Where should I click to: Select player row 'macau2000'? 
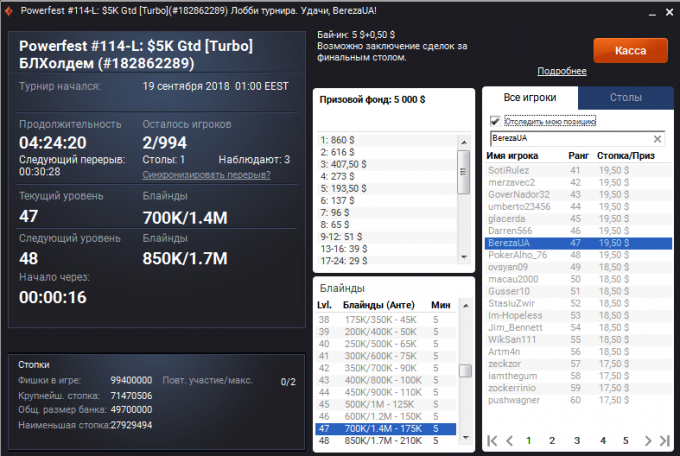[x=578, y=279]
